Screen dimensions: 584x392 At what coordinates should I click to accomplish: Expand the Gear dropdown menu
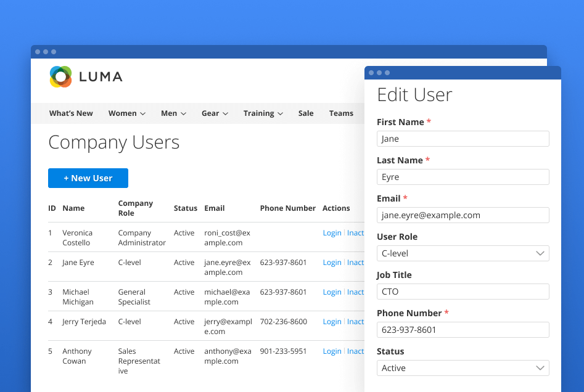point(214,113)
